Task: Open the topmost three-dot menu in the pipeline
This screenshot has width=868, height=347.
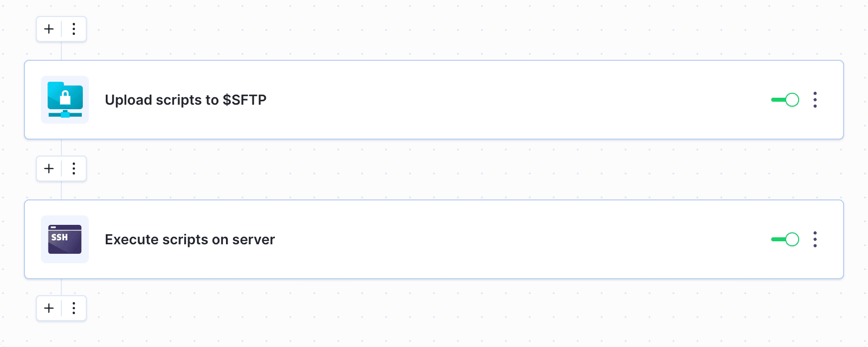Action: pos(74,29)
